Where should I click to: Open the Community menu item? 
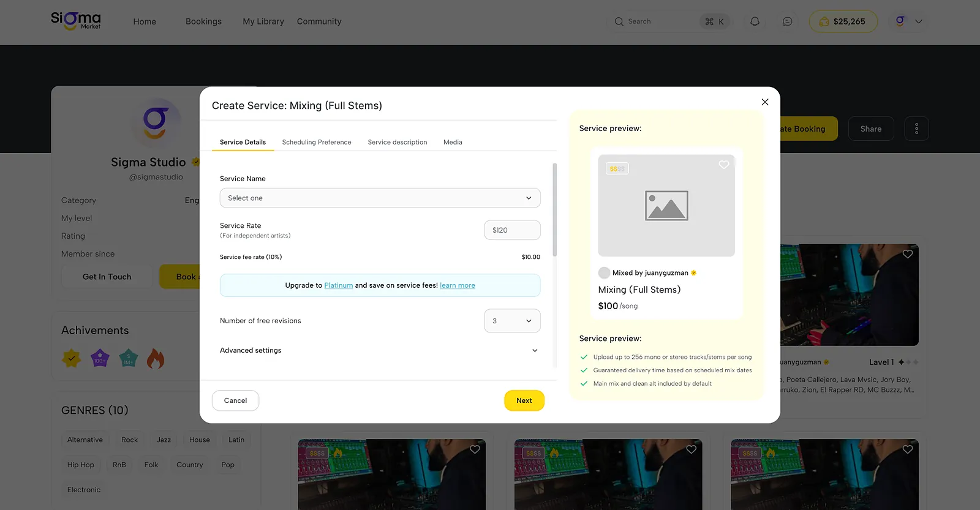pos(319,21)
